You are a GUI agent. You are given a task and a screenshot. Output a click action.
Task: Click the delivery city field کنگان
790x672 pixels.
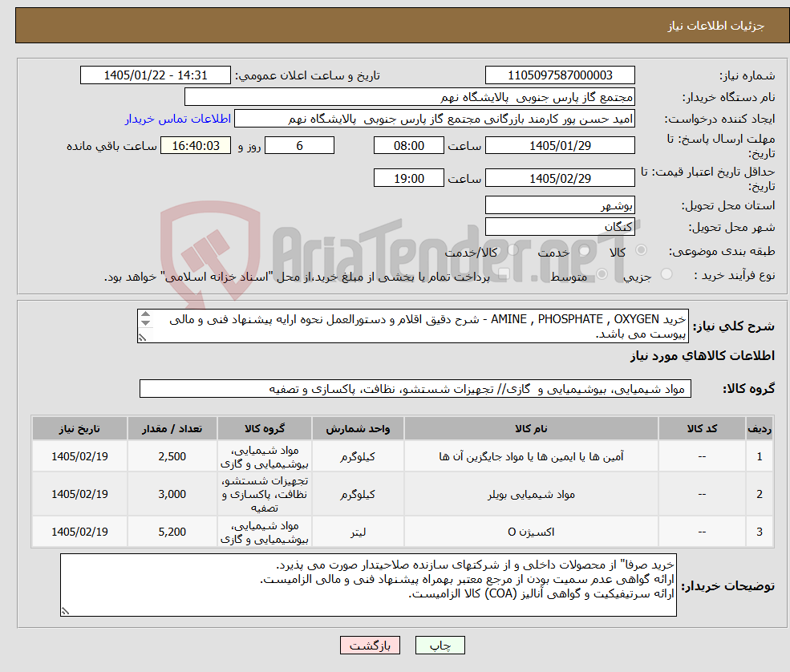click(x=560, y=227)
